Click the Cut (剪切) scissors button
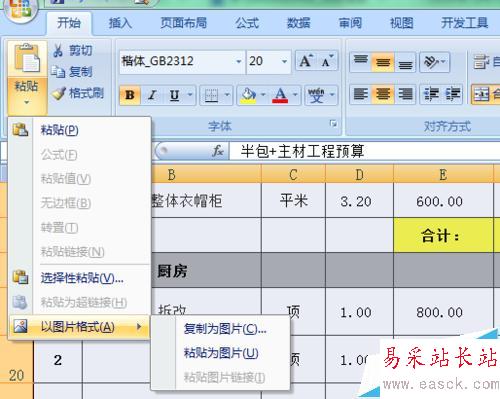This screenshot has width=500, height=399. coord(73,51)
